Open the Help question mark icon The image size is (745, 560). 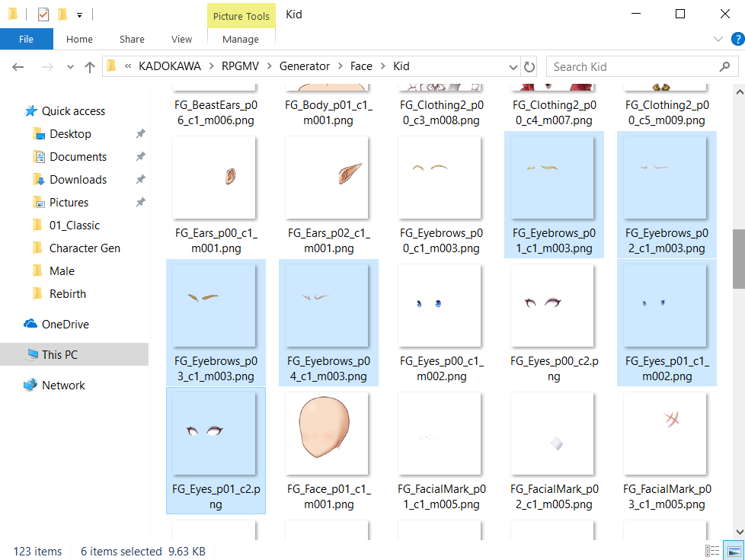coord(737,39)
